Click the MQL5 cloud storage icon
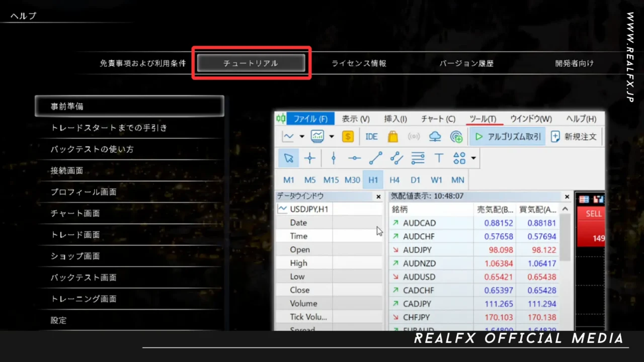This screenshot has height=362, width=644. point(435,136)
